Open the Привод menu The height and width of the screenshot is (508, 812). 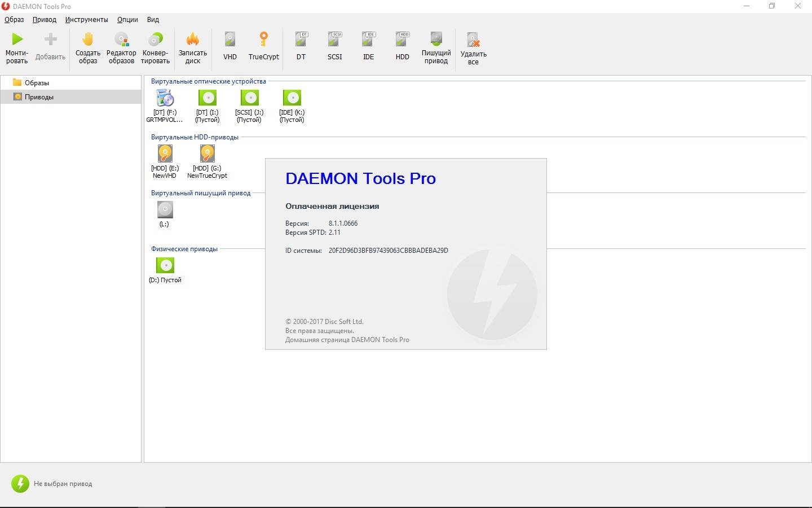click(x=45, y=20)
